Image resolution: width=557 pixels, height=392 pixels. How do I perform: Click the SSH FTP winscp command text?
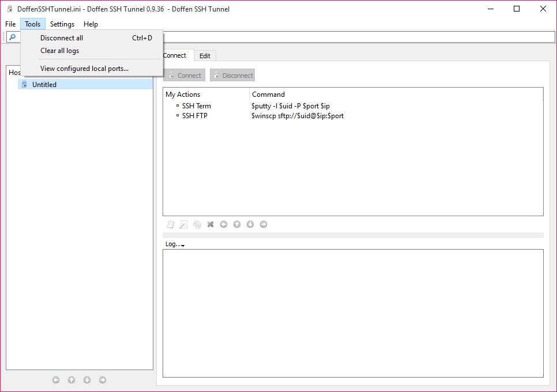click(x=298, y=116)
